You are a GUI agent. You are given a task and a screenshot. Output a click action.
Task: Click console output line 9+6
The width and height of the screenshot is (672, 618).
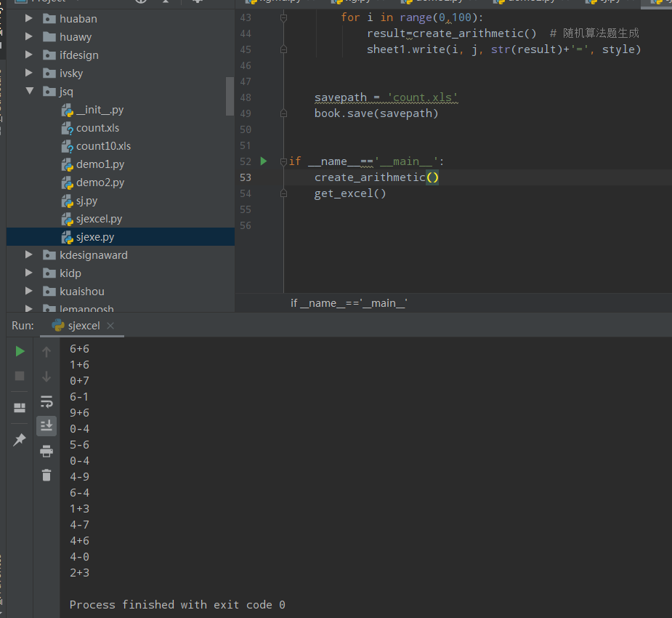80,412
